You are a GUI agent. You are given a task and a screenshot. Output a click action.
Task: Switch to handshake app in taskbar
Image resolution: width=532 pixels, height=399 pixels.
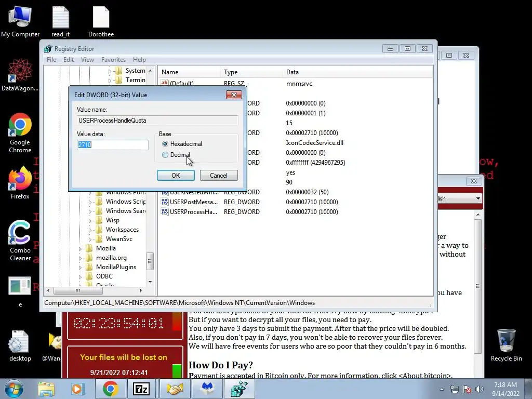coord(175,389)
